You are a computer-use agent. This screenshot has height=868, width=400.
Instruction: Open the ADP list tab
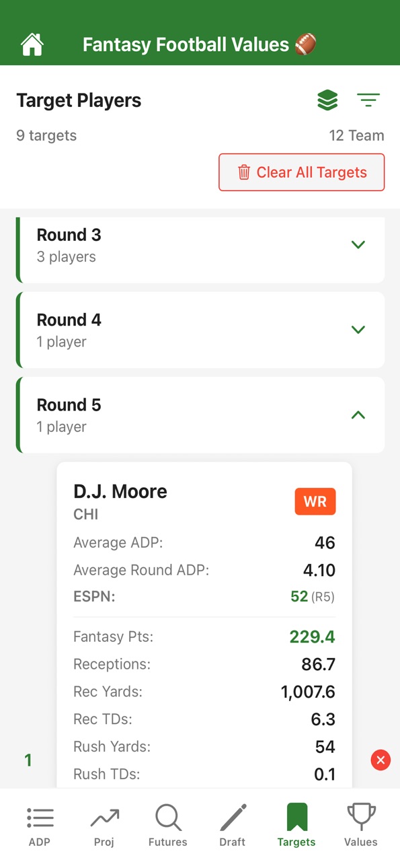(40, 825)
